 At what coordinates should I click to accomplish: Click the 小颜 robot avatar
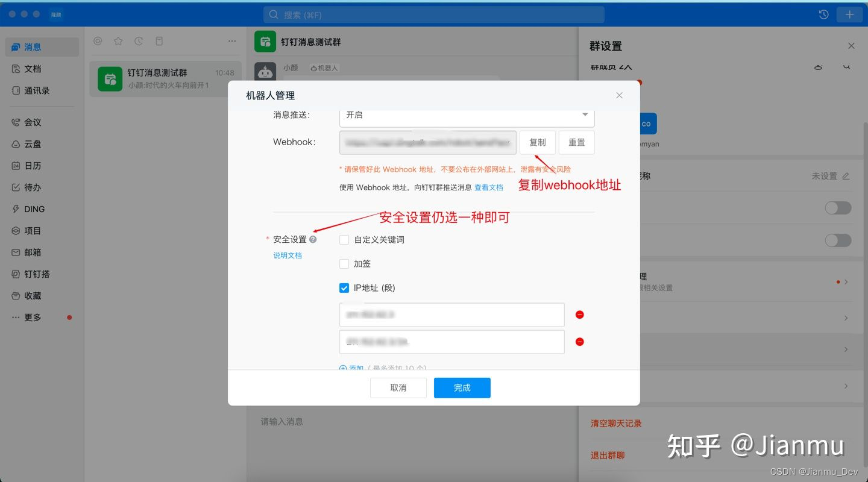[265, 72]
